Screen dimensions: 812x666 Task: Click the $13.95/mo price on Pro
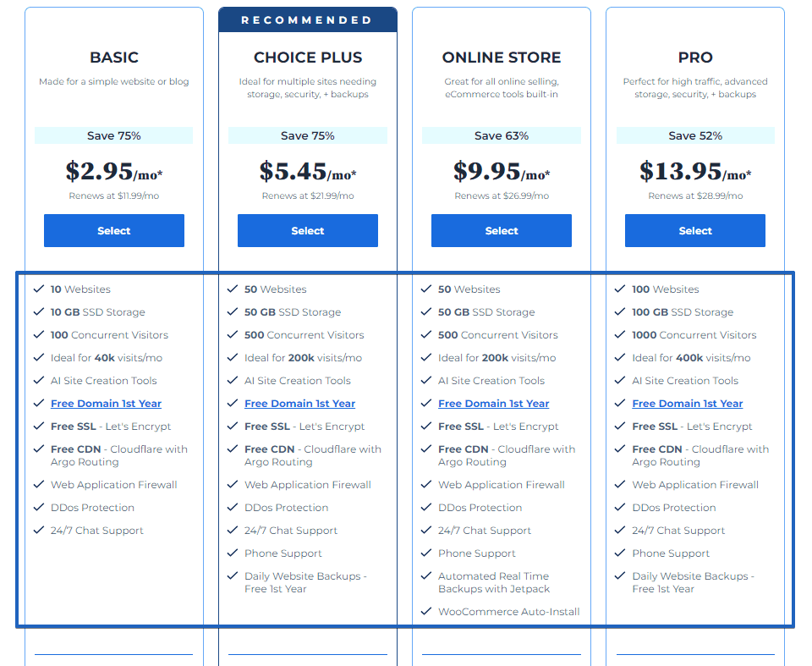click(695, 172)
